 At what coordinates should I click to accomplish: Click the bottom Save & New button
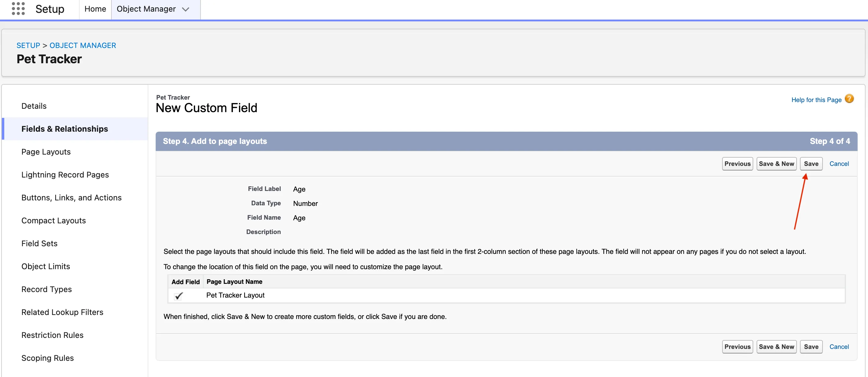(776, 347)
